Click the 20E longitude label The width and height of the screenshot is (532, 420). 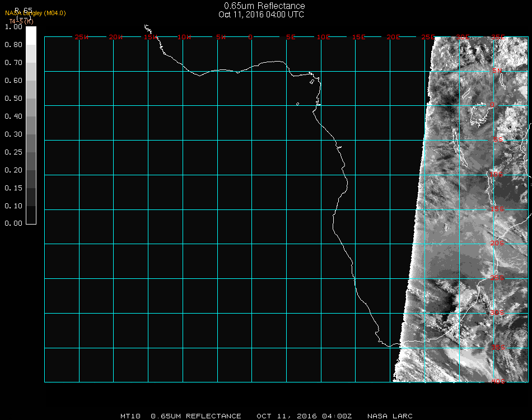(x=394, y=37)
